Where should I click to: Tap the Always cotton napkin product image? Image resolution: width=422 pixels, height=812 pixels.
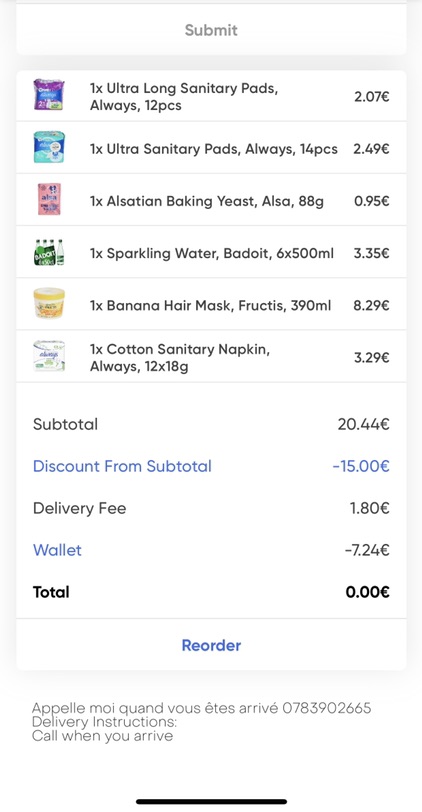click(x=49, y=356)
